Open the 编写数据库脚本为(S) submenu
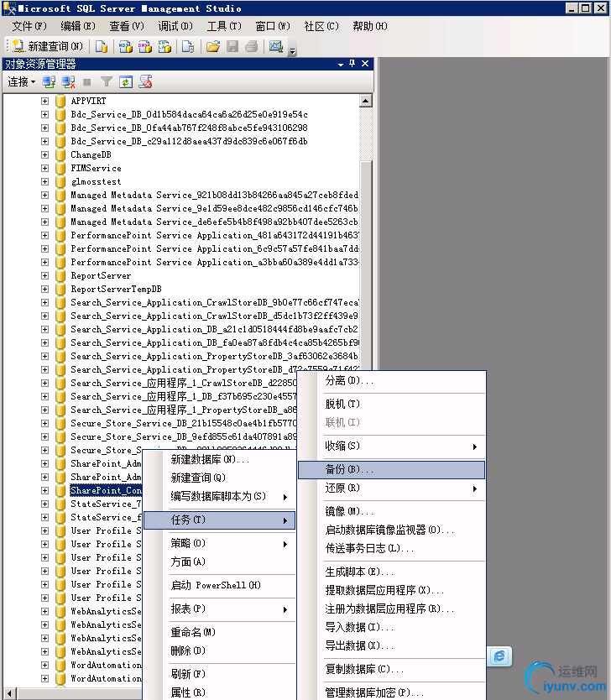 [220, 496]
